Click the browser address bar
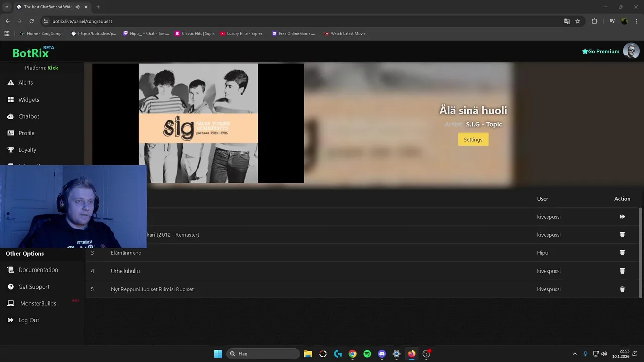The width and height of the screenshot is (644, 362). [x=302, y=21]
